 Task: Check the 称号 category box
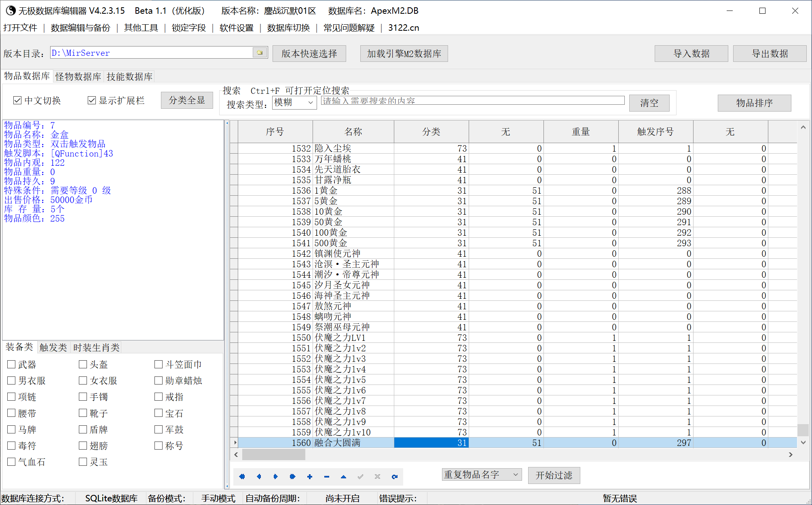coord(159,446)
